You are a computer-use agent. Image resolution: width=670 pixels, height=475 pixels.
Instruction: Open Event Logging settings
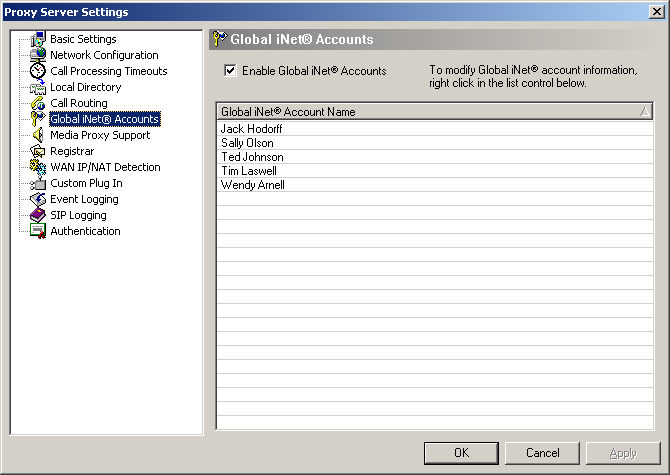[x=85, y=199]
